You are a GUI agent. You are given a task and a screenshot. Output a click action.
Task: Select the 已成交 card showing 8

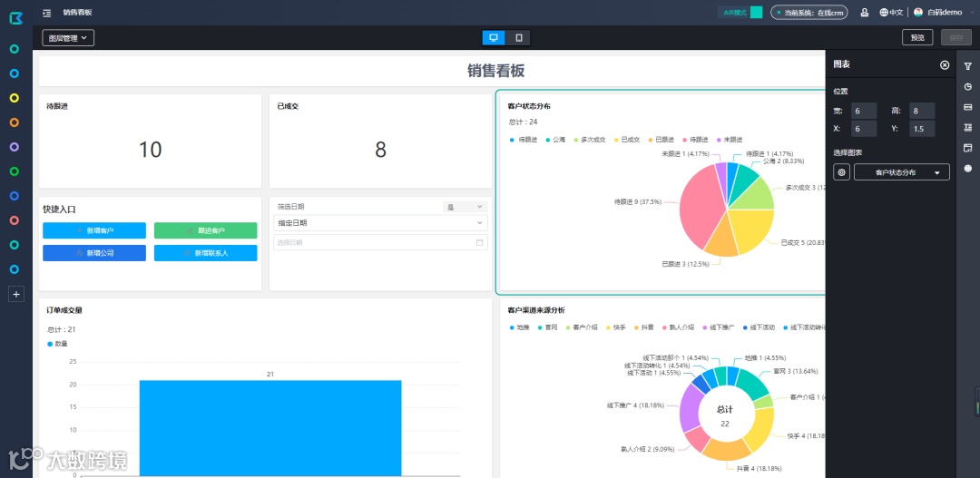380,141
